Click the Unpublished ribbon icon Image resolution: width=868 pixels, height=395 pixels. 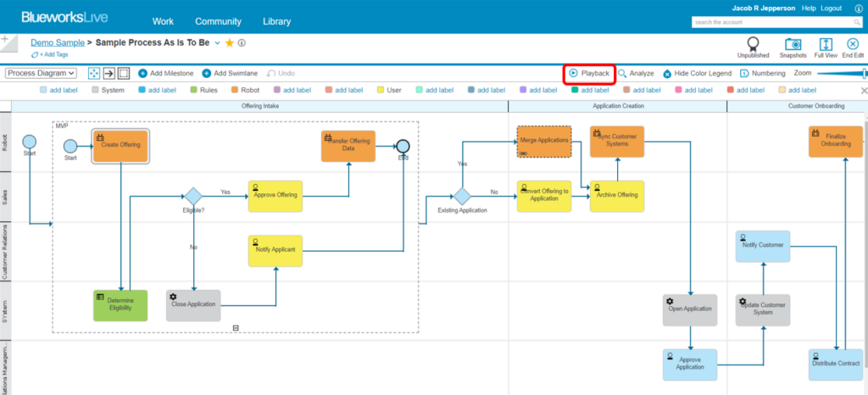click(x=753, y=44)
